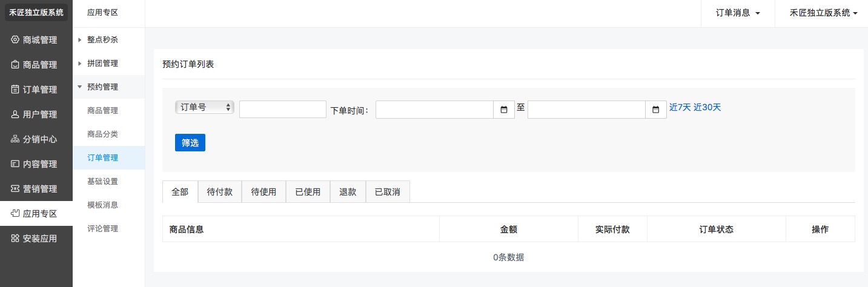Switch to the 已使用 tab
Viewport: 868px width, 287px height.
(308, 192)
